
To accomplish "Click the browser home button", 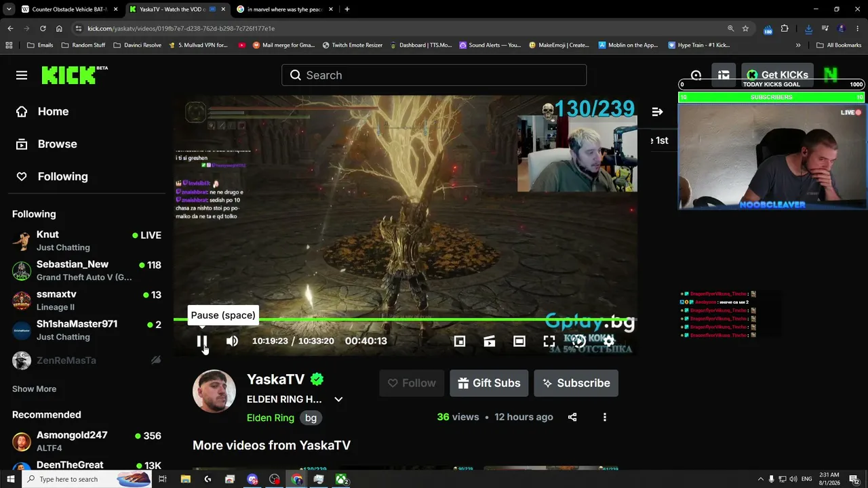I will [59, 28].
